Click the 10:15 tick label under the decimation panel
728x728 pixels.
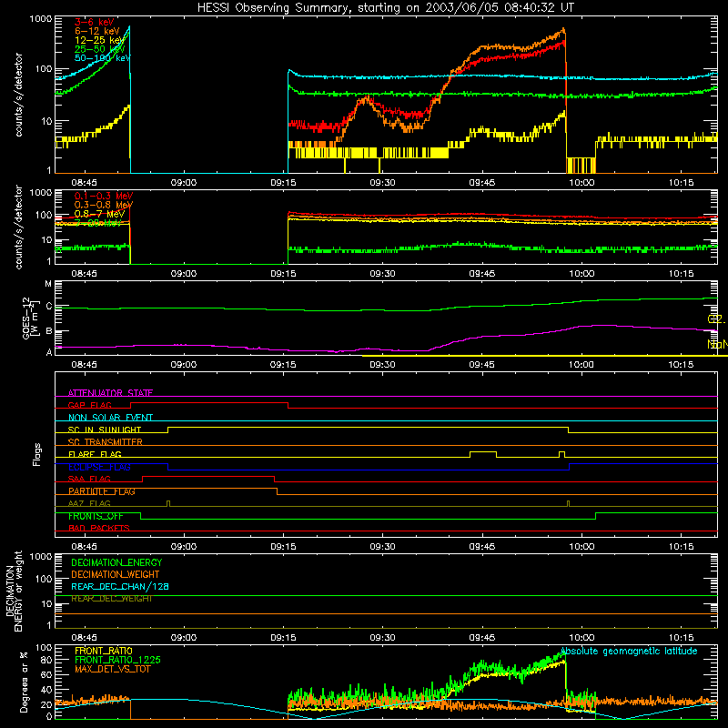[x=681, y=638]
